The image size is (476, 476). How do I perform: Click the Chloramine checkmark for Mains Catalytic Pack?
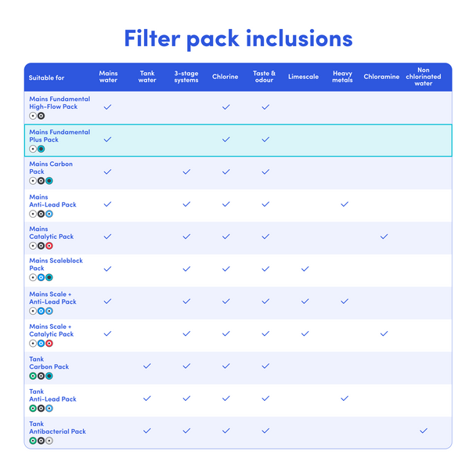point(384,236)
